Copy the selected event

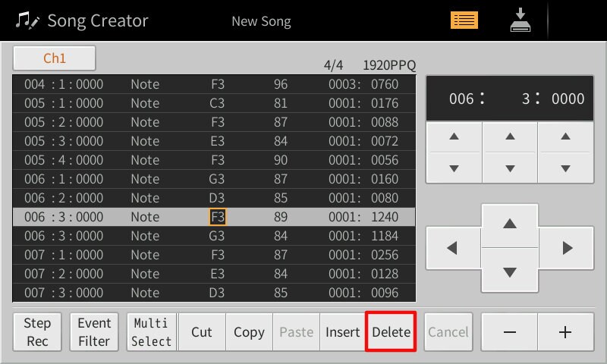249,332
